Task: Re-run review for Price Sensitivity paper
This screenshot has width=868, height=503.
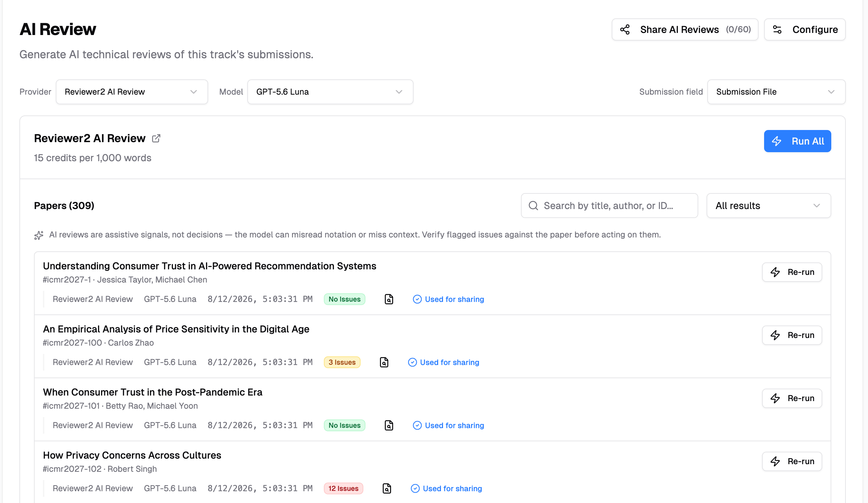Action: (x=792, y=335)
